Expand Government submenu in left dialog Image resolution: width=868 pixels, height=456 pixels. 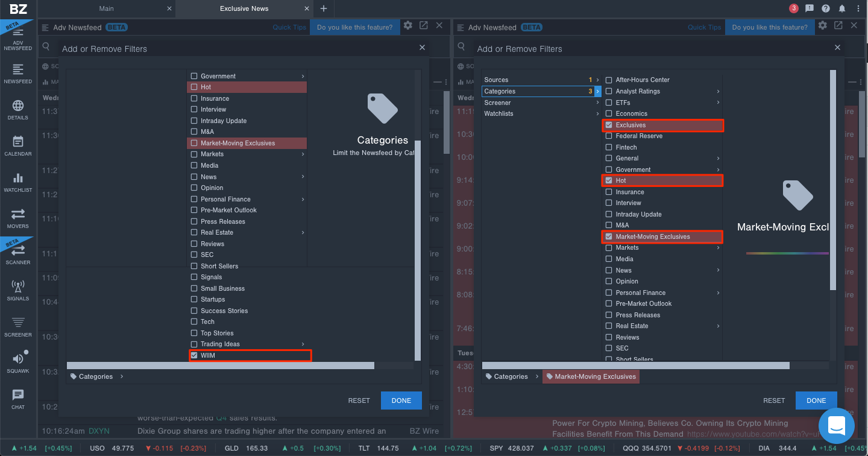(303, 76)
